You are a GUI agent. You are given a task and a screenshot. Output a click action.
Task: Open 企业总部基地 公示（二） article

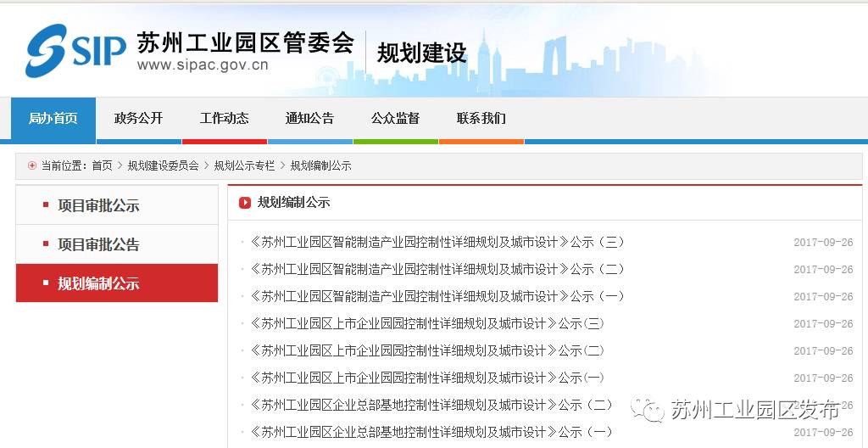pos(431,405)
